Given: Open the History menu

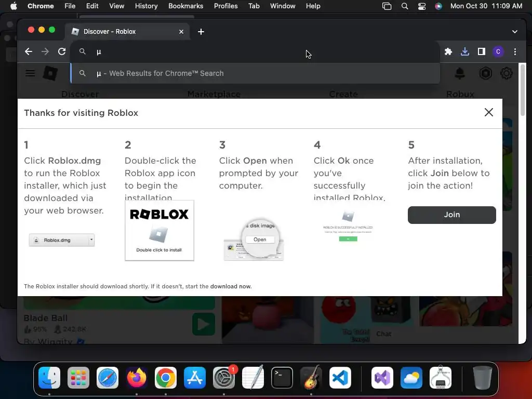Looking at the screenshot, I should pyautogui.click(x=146, y=6).
